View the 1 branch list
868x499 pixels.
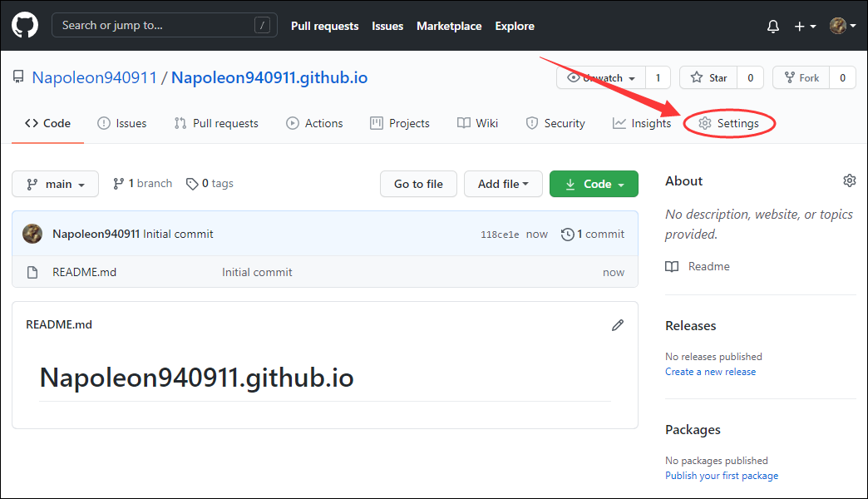143,183
